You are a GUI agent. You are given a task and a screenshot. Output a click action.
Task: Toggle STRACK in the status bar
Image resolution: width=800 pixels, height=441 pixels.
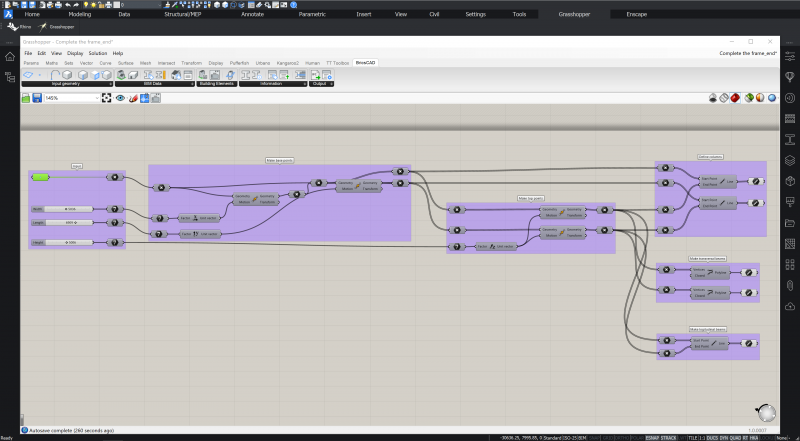(667, 438)
